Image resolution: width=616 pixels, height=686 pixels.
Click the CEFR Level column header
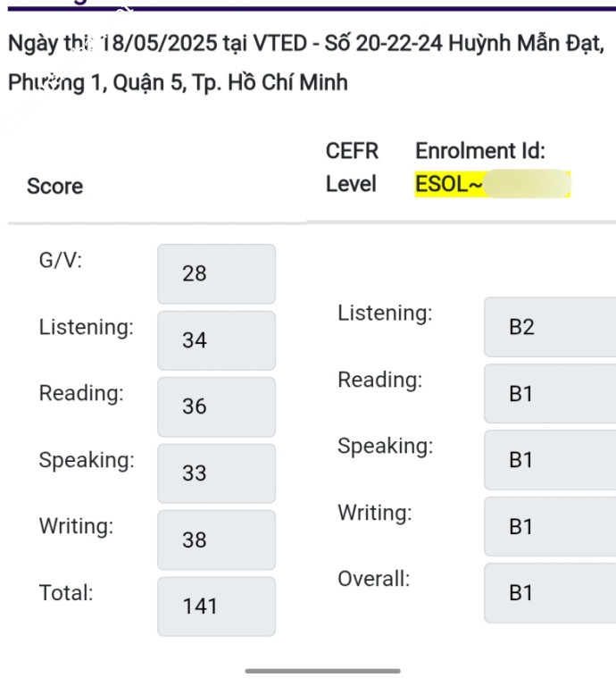(x=352, y=168)
